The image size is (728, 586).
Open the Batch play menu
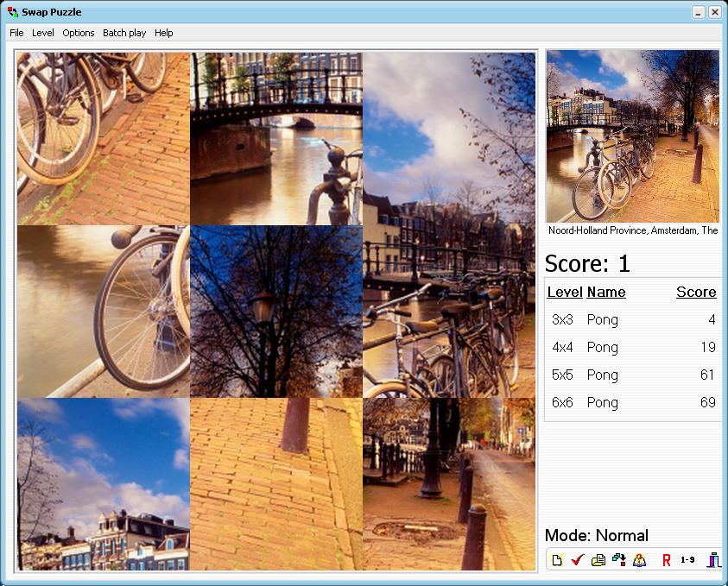(124, 33)
